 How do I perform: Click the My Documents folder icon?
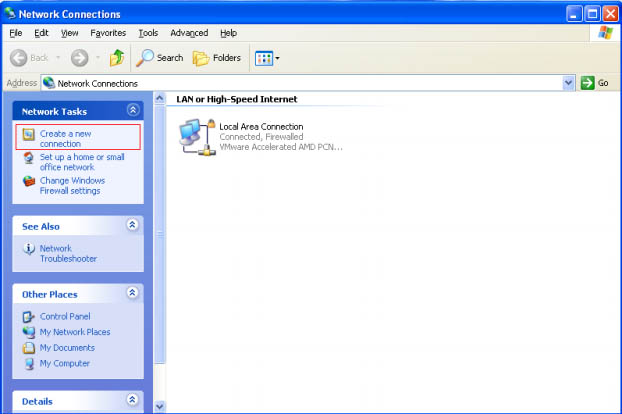tap(29, 348)
